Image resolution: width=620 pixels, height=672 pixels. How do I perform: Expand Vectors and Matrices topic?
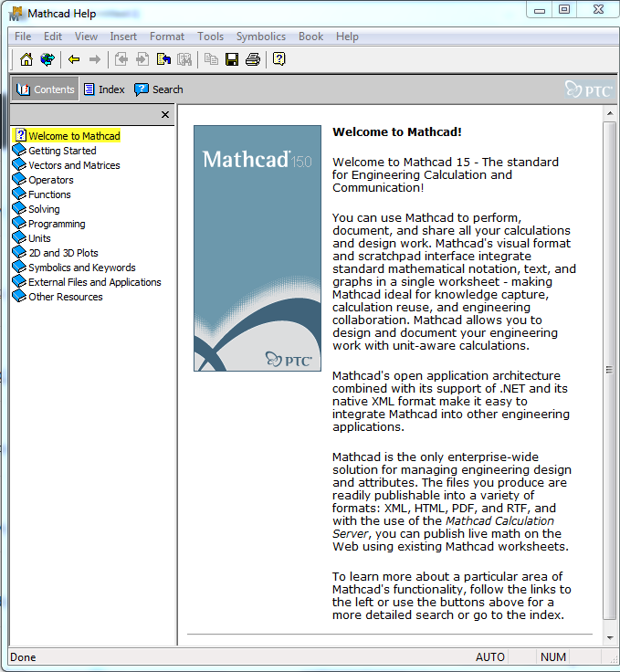(74, 165)
